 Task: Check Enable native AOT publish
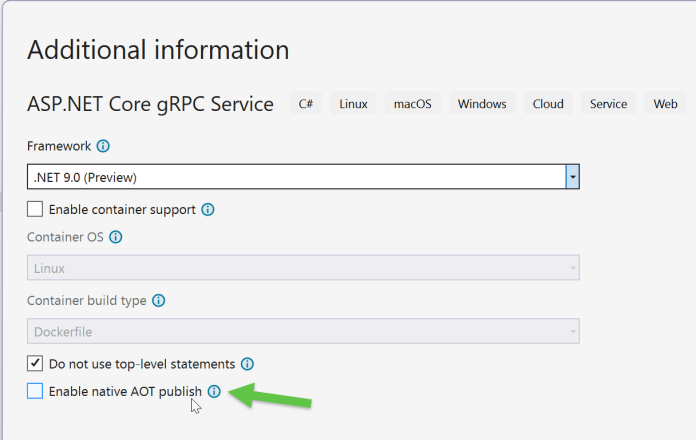pyautogui.click(x=35, y=391)
